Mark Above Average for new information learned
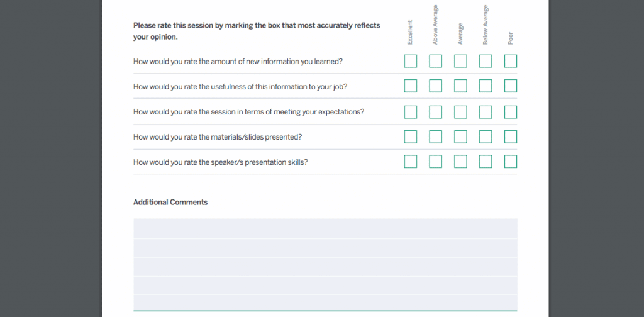Screen dimensions: 644x317 435,61
